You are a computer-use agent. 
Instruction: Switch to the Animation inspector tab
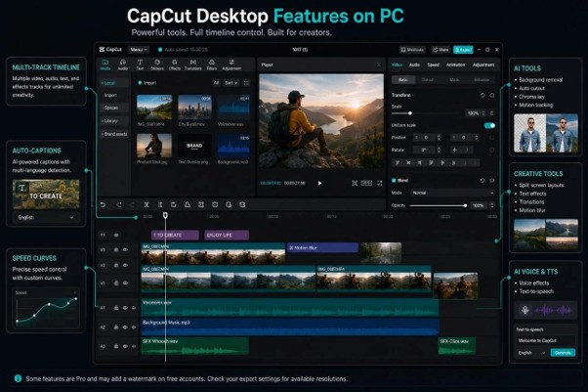point(455,65)
